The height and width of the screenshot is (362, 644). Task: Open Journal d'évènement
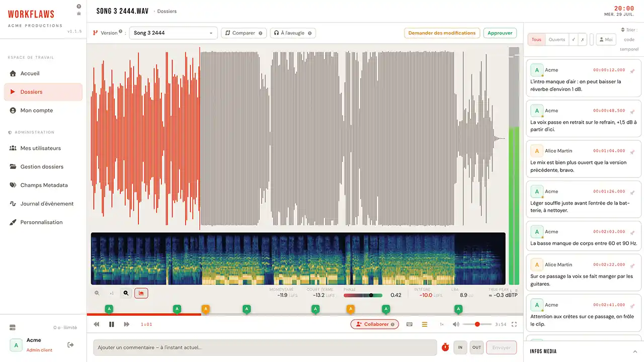pyautogui.click(x=43, y=204)
